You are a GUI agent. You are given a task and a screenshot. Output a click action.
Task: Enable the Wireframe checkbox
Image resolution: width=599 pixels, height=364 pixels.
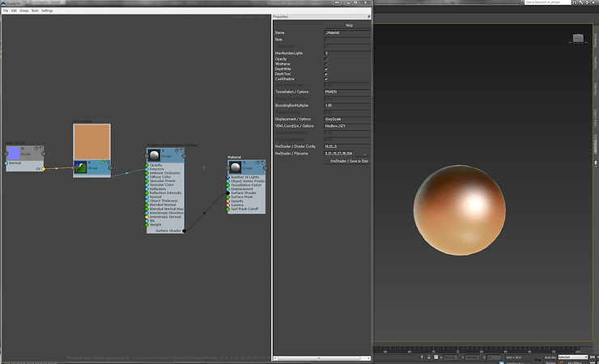tap(326, 64)
